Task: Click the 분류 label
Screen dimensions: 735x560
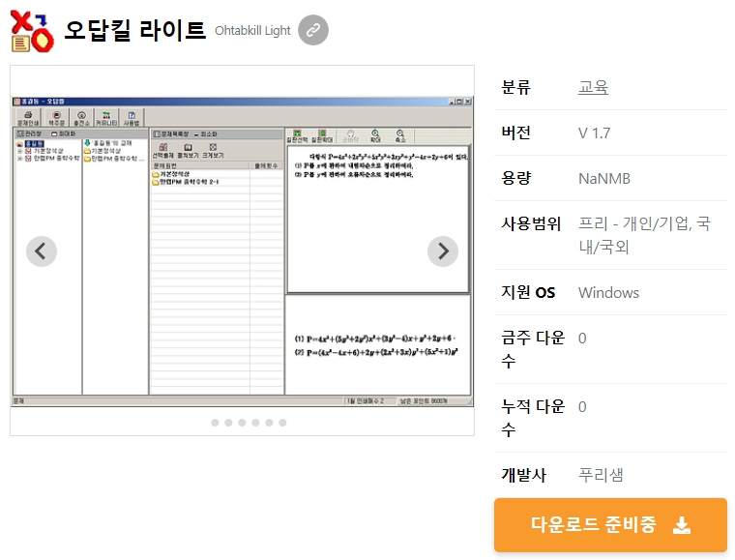Action: tap(516, 88)
